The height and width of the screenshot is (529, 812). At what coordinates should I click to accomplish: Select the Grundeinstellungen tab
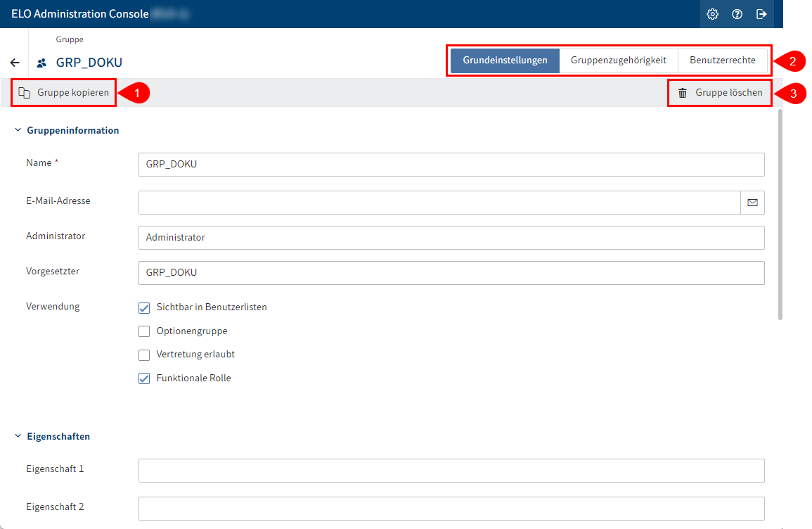(x=505, y=60)
